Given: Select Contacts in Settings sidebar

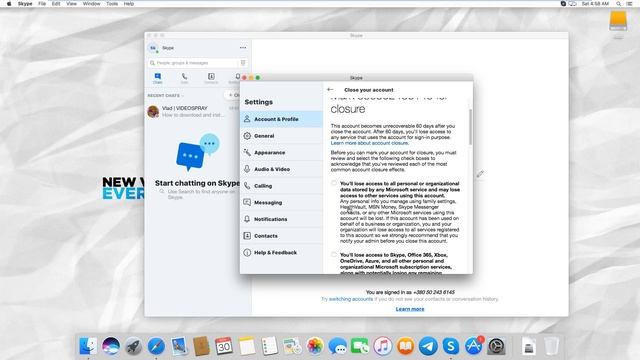Looking at the screenshot, I should click(x=281, y=236).
